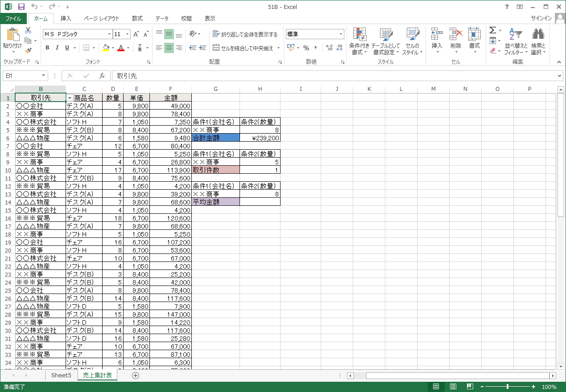566x392 pixels.
Task: Open the 数式 (Formulas) ribbon tab
Action: [x=137, y=18]
